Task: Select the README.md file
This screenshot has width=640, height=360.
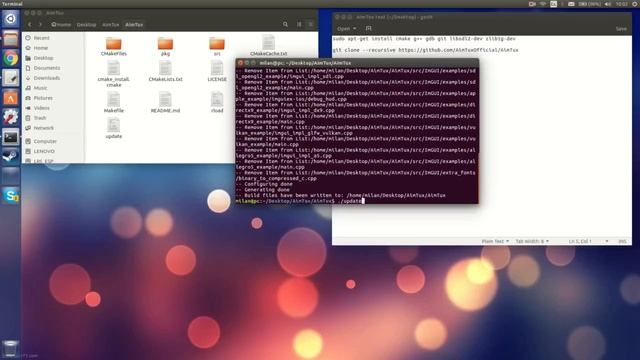Action: pyautogui.click(x=165, y=102)
